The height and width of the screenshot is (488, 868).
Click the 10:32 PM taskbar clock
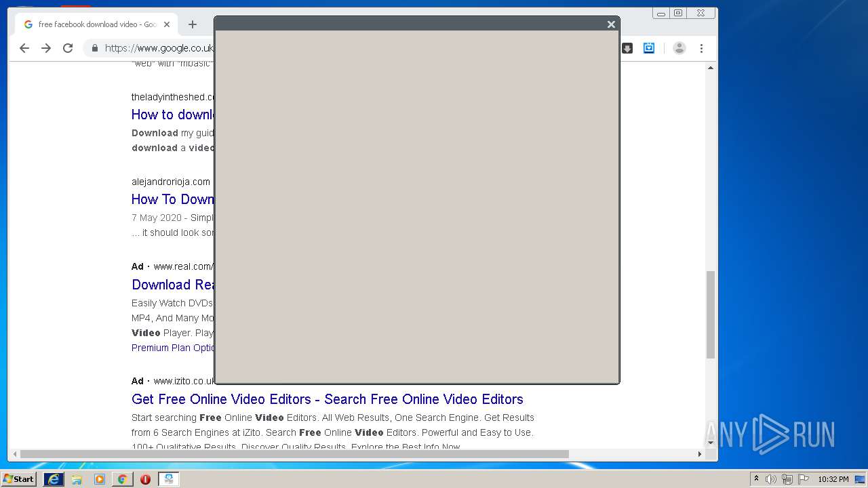point(833,479)
